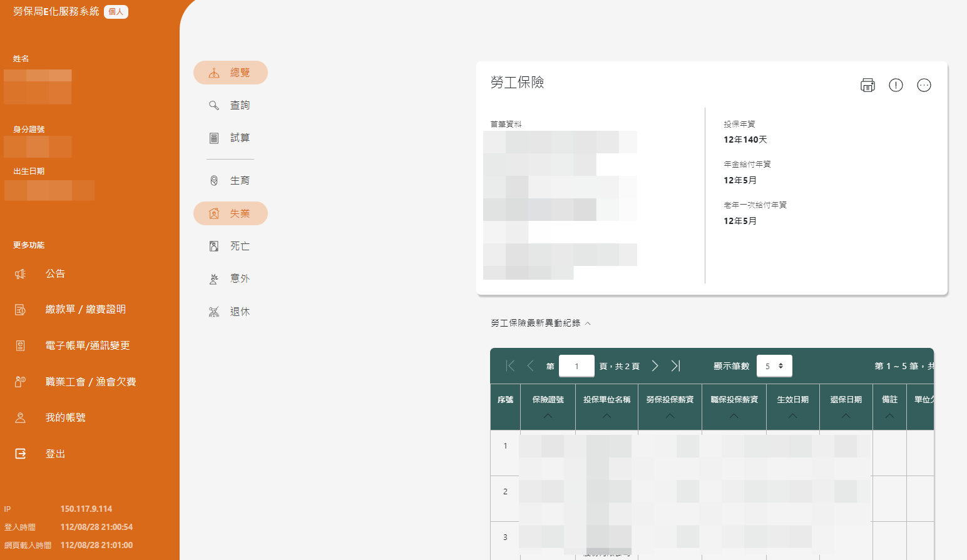Open 我的帳號 account link
Image resolution: width=967 pixels, height=560 pixels.
tap(65, 417)
